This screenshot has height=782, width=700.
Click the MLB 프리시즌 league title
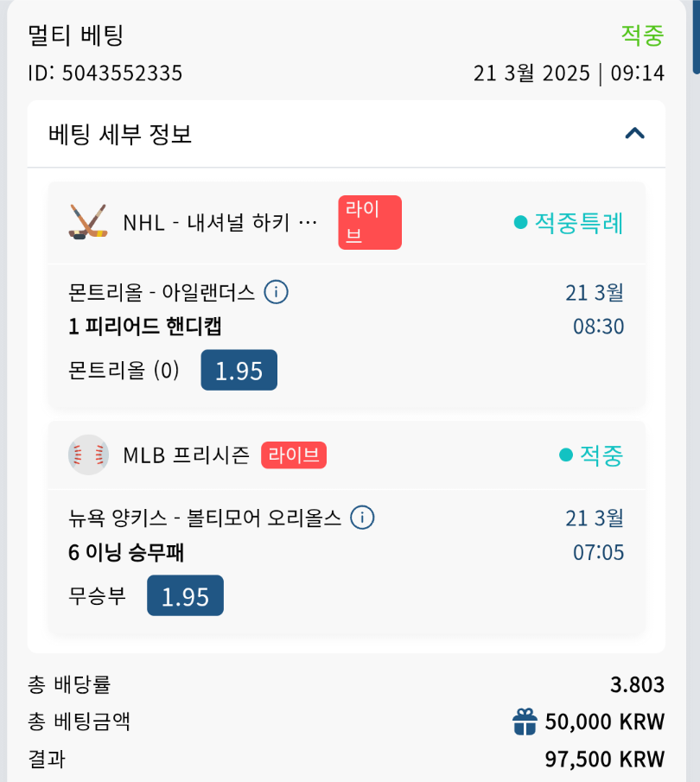[x=186, y=455]
